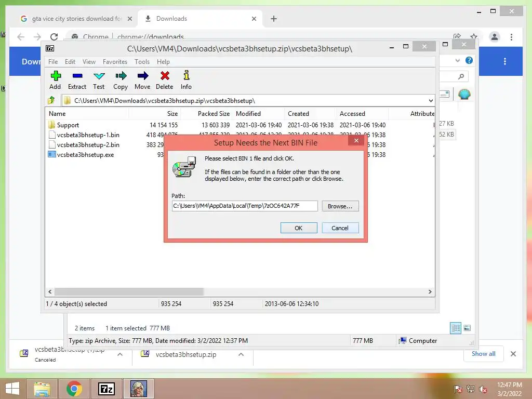Switch to the gta vice city stories tab
The width and height of the screenshot is (532, 399).
click(77, 19)
